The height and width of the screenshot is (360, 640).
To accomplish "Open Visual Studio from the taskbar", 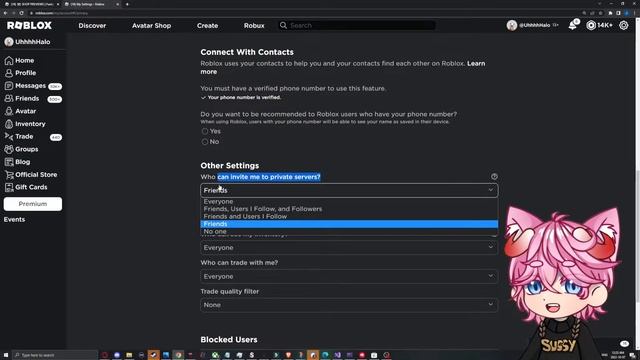I will point(338,355).
